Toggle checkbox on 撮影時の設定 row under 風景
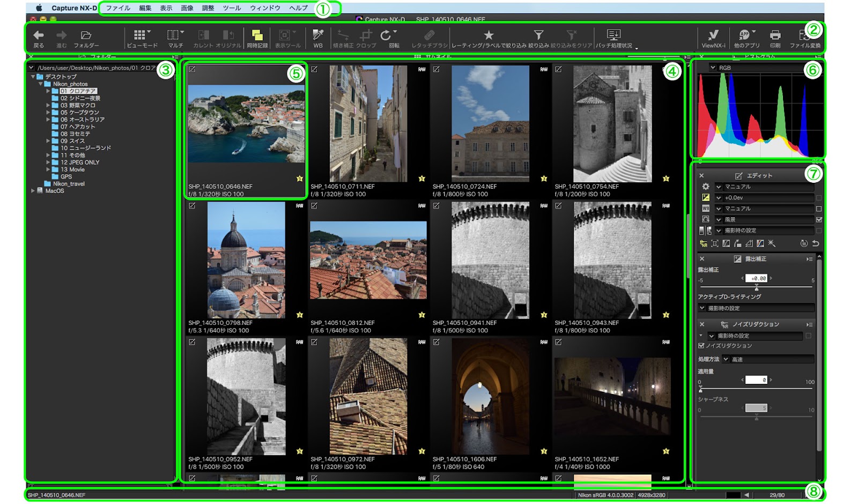Viewport: 858px width, 504px height. click(x=819, y=231)
